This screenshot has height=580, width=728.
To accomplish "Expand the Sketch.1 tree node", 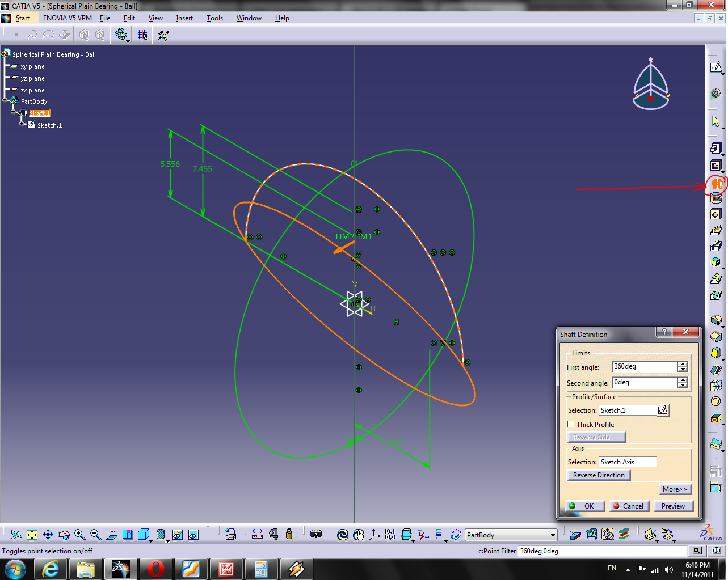I will [22, 124].
